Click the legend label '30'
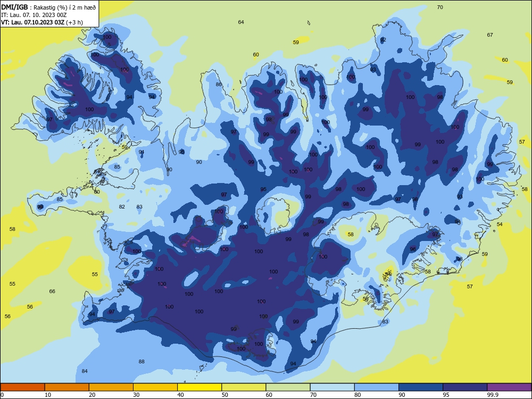 pyautogui.click(x=136, y=395)
